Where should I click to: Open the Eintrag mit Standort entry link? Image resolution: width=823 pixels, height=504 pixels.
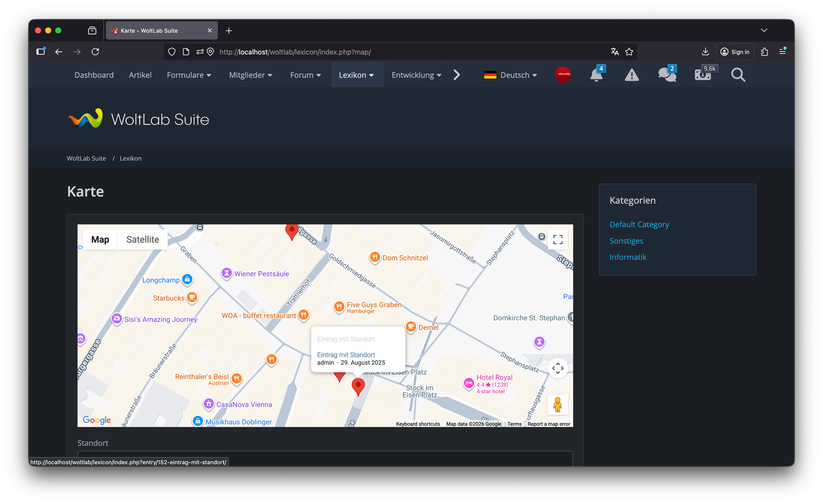346,355
